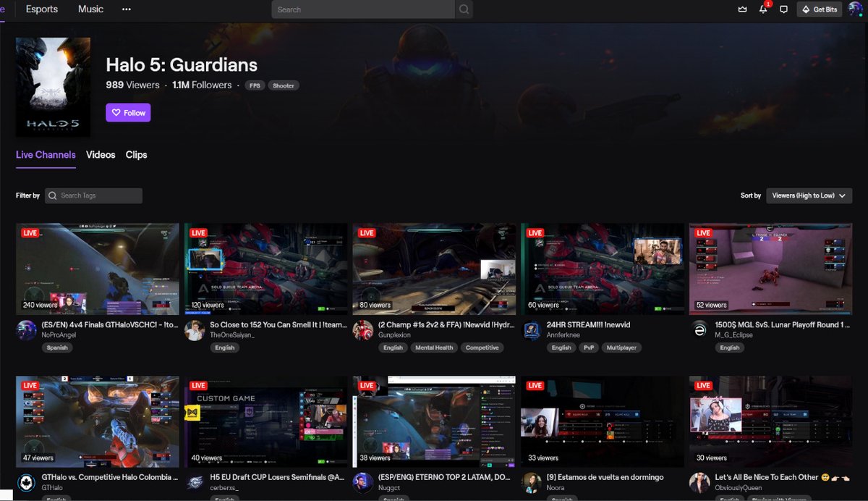
Task: Open Prime Loot crown icon
Action: coord(742,9)
